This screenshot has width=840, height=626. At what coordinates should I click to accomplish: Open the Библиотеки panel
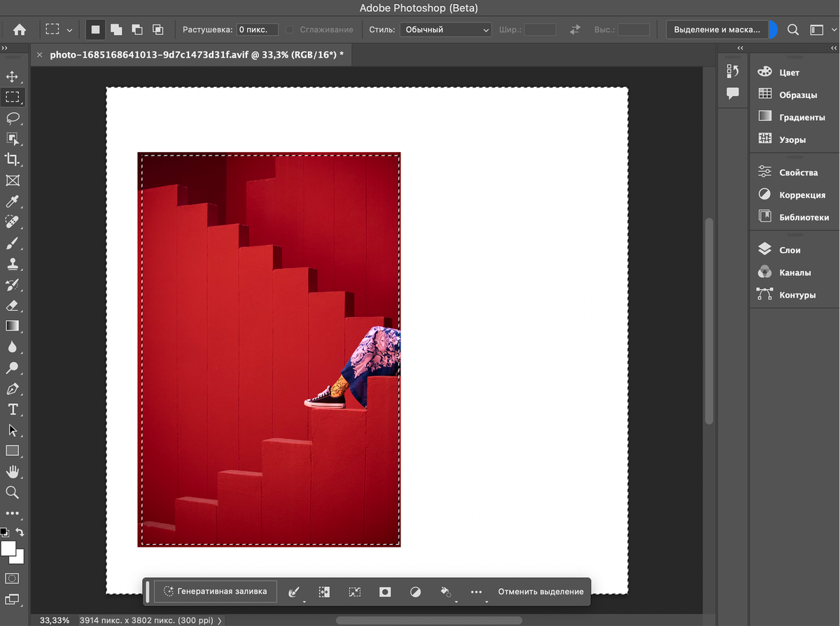point(794,217)
